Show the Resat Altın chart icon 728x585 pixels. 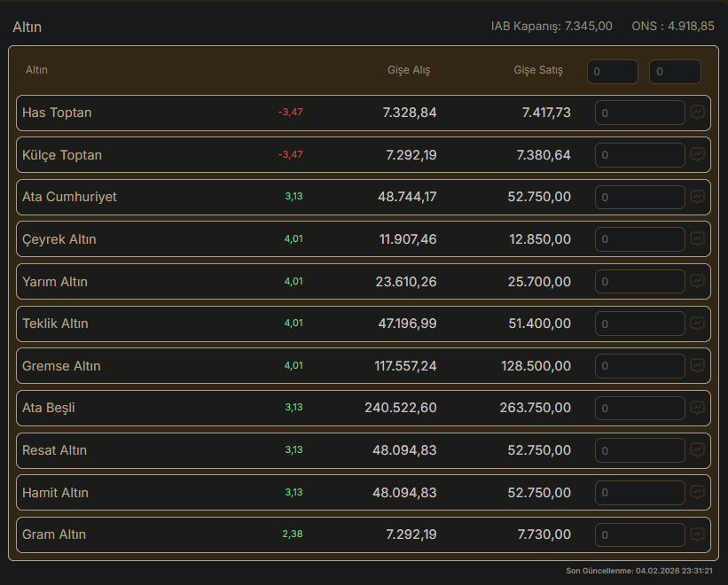click(x=698, y=450)
